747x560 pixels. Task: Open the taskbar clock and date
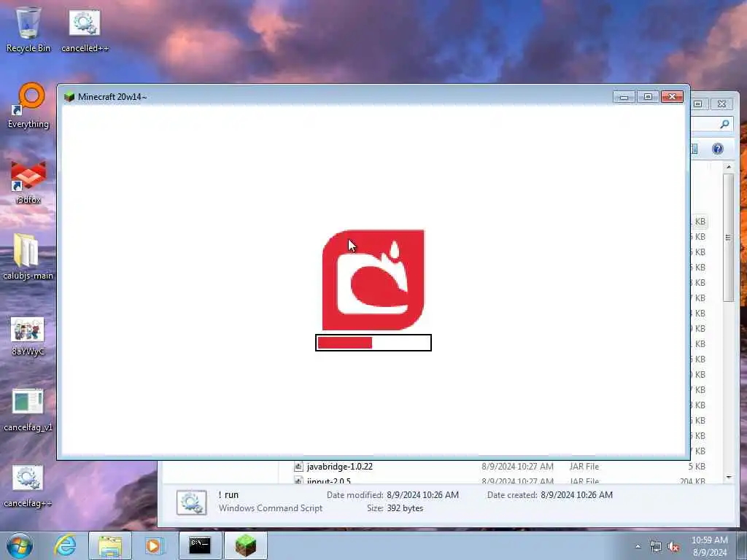(x=709, y=546)
